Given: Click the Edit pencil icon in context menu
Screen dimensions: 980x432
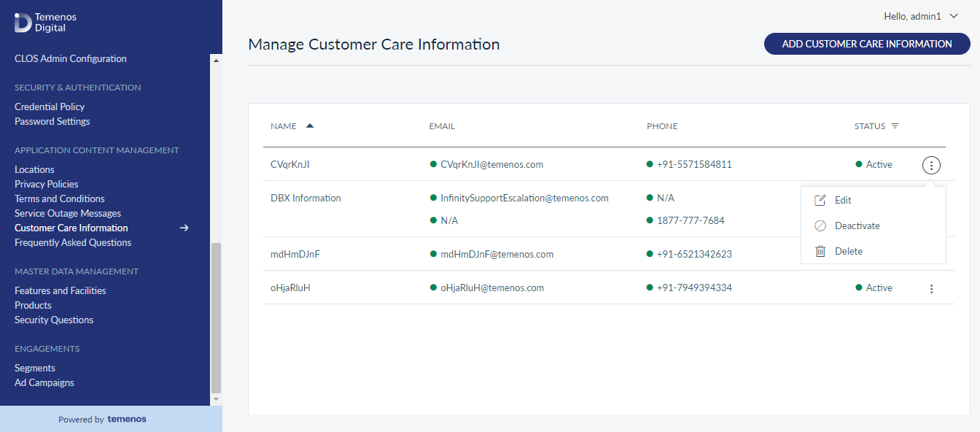Looking at the screenshot, I should click(820, 200).
